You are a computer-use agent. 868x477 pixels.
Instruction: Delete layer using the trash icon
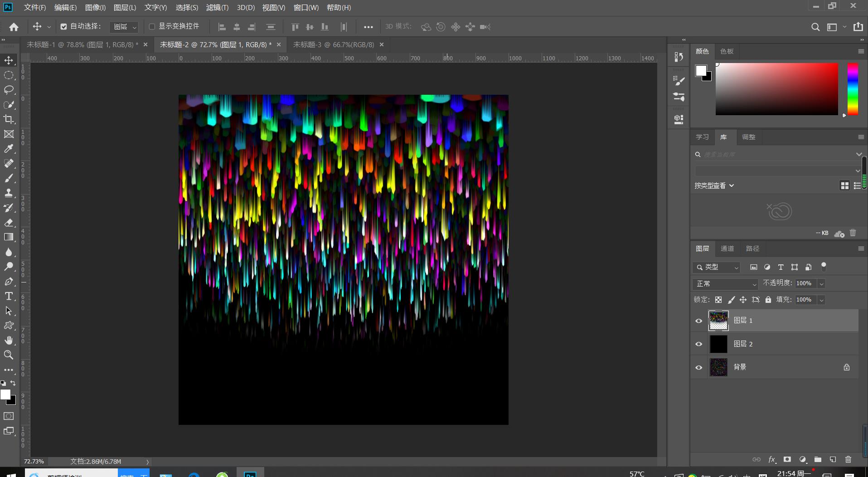(x=848, y=459)
